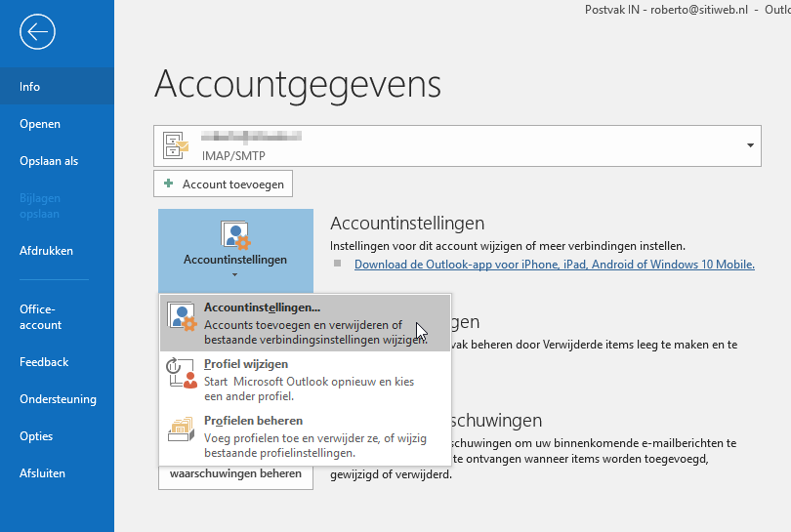791x532 pixels.
Task: Click the Profiel wijzigen icon
Action: pyautogui.click(x=182, y=373)
